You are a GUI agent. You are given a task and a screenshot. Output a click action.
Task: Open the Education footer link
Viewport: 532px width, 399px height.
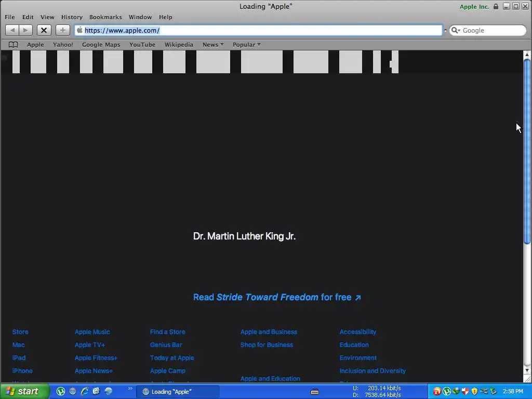point(354,345)
